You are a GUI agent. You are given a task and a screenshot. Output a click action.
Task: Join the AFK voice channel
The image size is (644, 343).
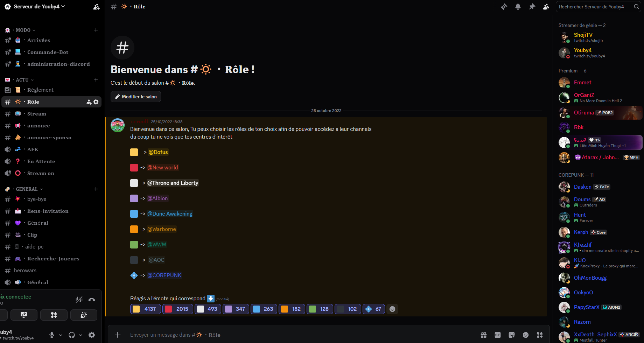click(x=51, y=149)
